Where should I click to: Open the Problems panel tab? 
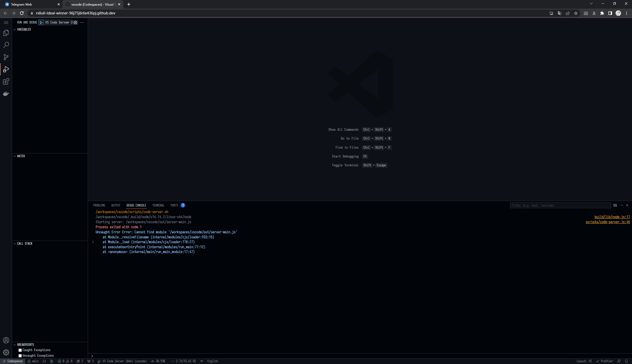[99, 205]
